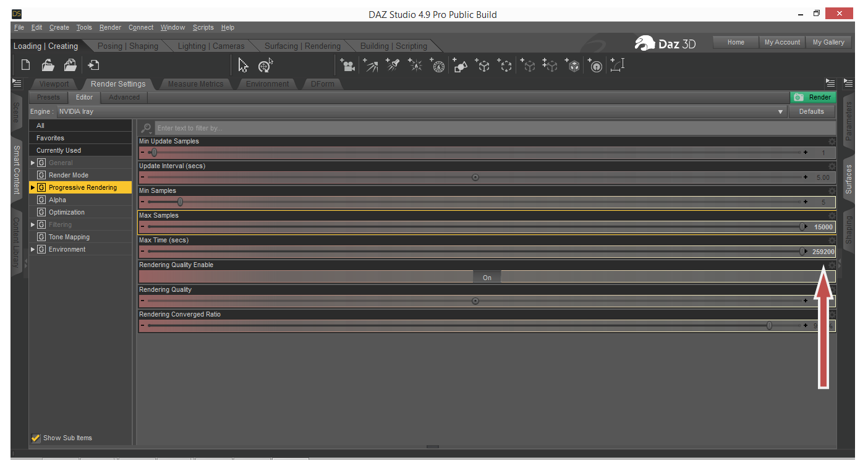Open gear options for Update Interval
The width and height of the screenshot is (868, 460).
coord(832,166)
